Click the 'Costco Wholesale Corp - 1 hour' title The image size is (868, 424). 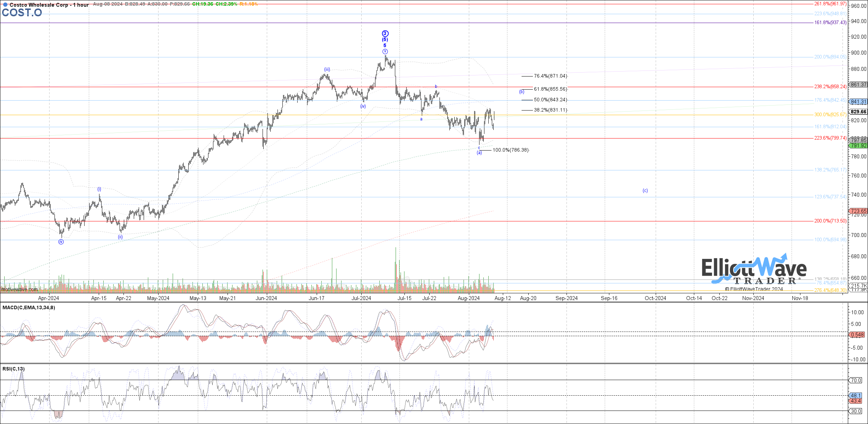tap(49, 5)
